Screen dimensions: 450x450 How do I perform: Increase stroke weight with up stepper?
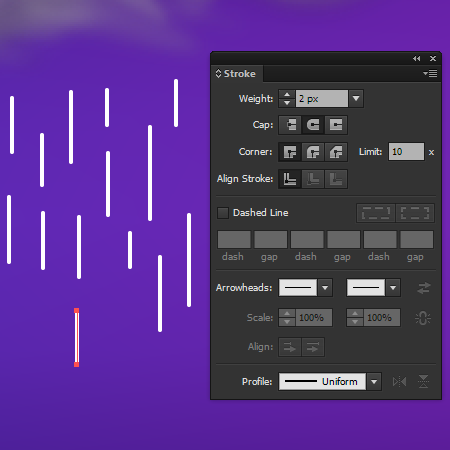pyautogui.click(x=287, y=94)
